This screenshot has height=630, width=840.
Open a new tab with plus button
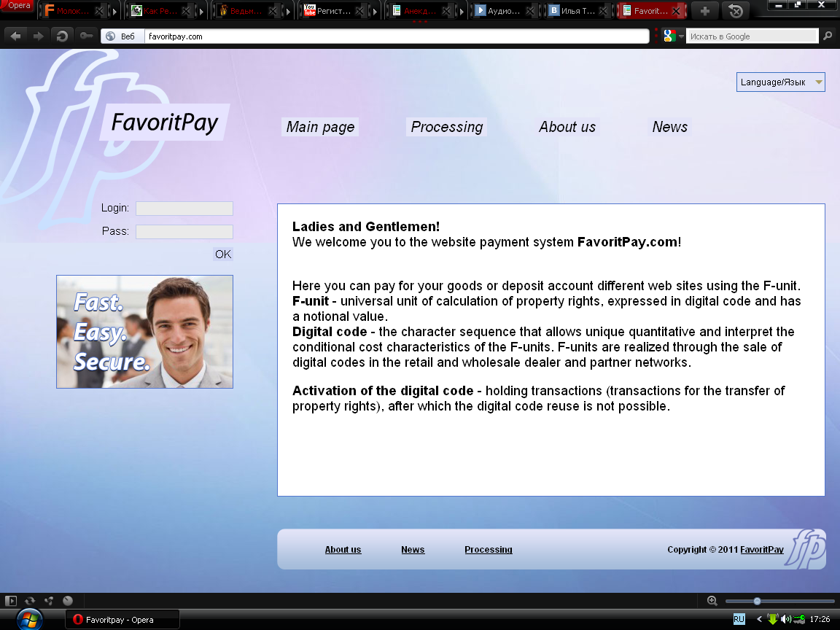pos(705,11)
